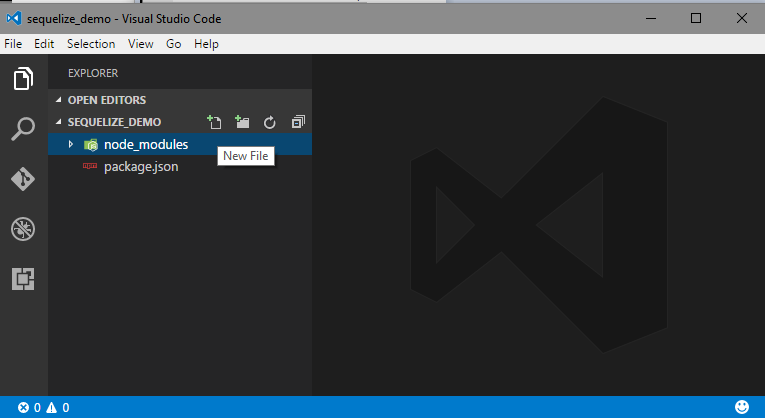Screen dimensions: 765x418
Task: Click the errors count number 0 in status bar
Action: pos(37,407)
